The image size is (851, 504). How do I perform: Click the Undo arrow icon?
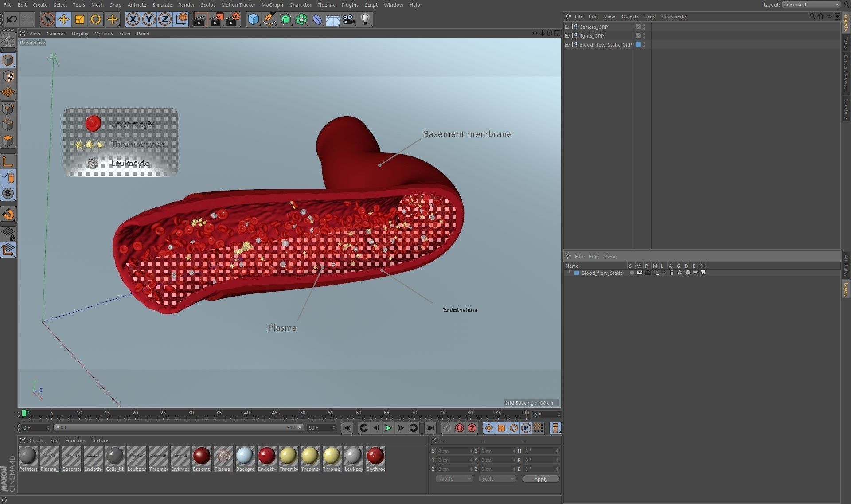pos(12,19)
